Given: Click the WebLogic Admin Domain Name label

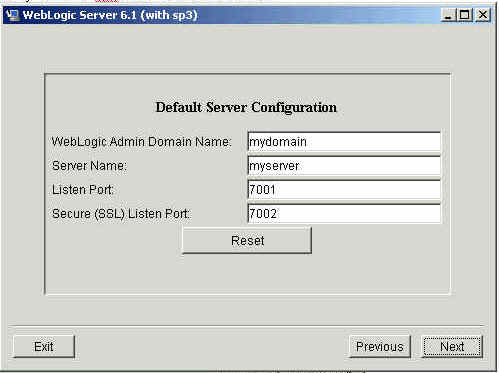Looking at the screenshot, I should click(141, 142).
